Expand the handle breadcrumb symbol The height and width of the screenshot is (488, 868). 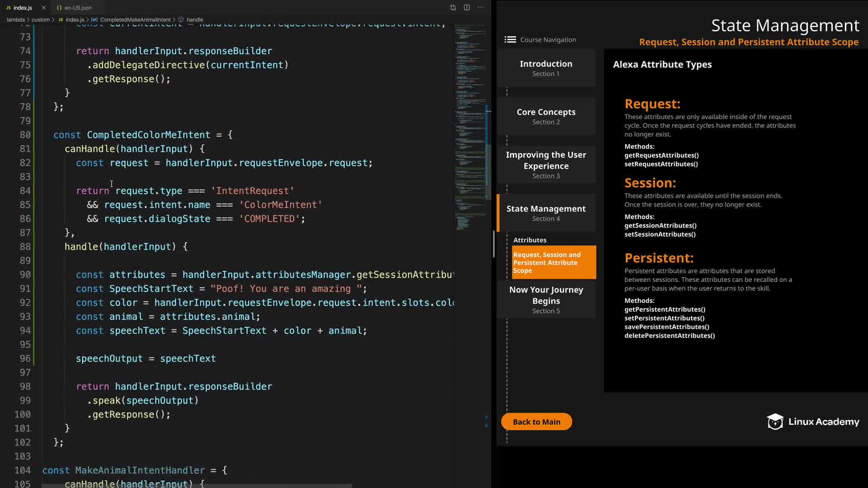click(x=194, y=20)
